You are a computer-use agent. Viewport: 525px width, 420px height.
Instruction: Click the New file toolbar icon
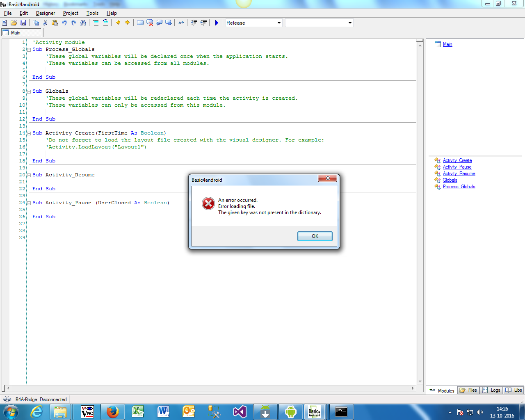tap(5, 23)
